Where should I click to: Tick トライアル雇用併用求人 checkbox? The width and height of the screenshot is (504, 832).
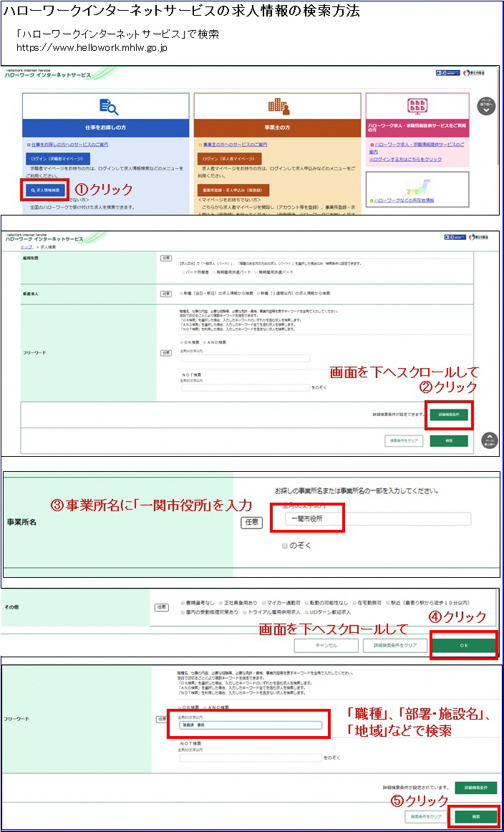[244, 611]
